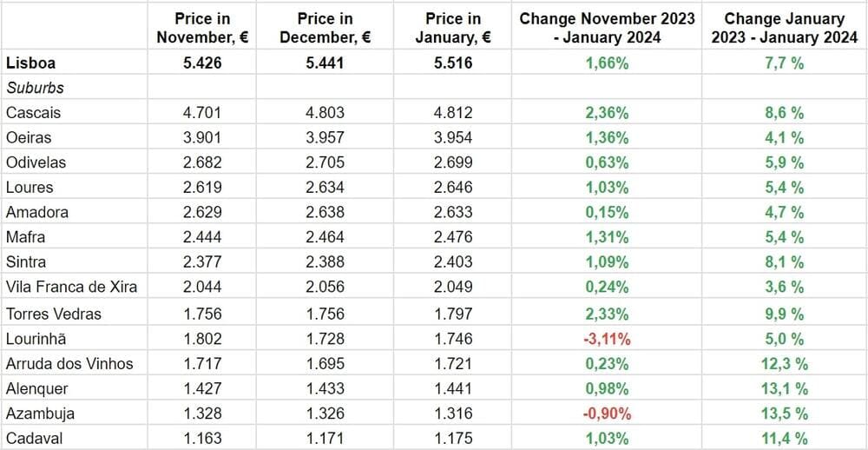Select the Cascais suburb cell
The image size is (868, 450).
[x=33, y=112]
